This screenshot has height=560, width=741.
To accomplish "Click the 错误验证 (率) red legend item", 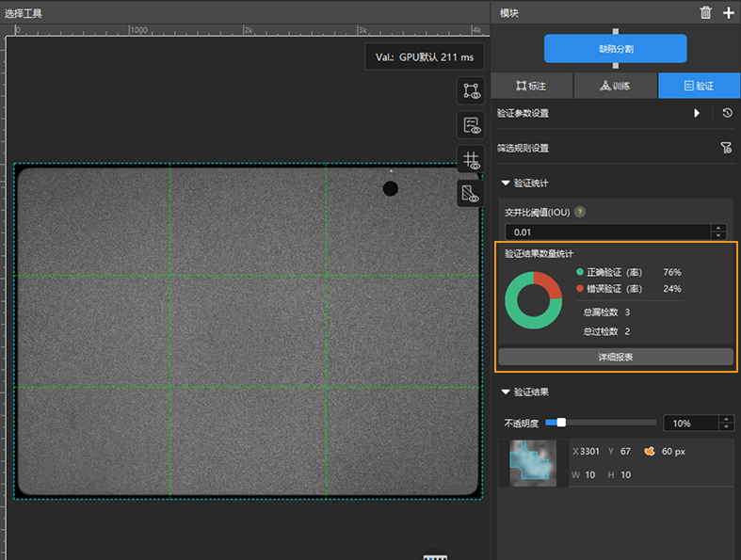I will point(608,289).
